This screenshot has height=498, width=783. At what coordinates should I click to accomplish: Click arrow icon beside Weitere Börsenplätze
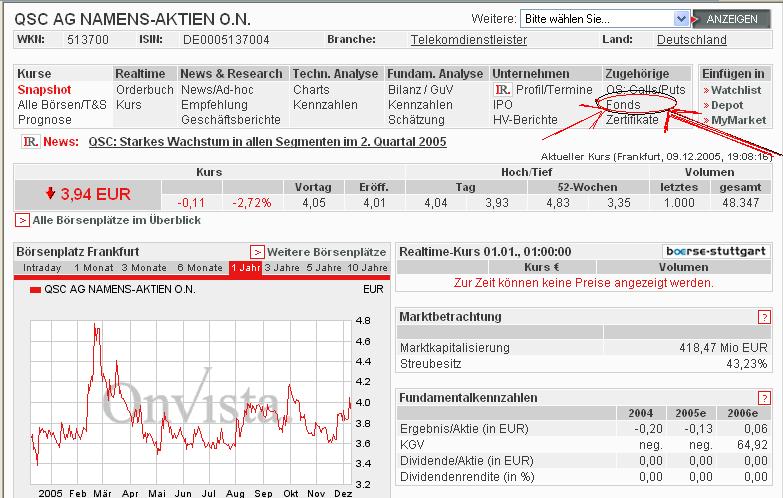[x=257, y=252]
